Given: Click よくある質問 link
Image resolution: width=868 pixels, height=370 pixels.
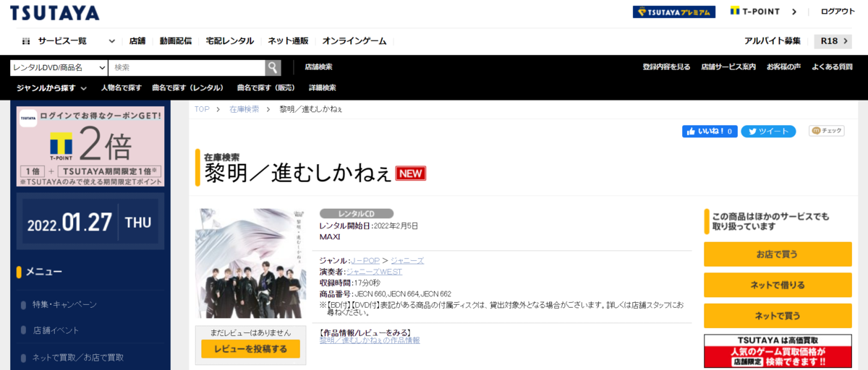Looking at the screenshot, I should [832, 67].
